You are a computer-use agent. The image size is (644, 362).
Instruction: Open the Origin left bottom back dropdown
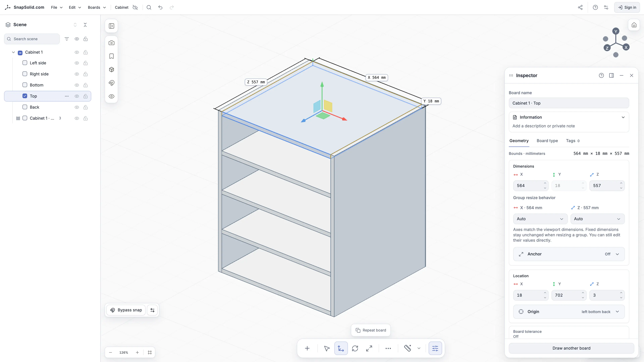pos(569,312)
